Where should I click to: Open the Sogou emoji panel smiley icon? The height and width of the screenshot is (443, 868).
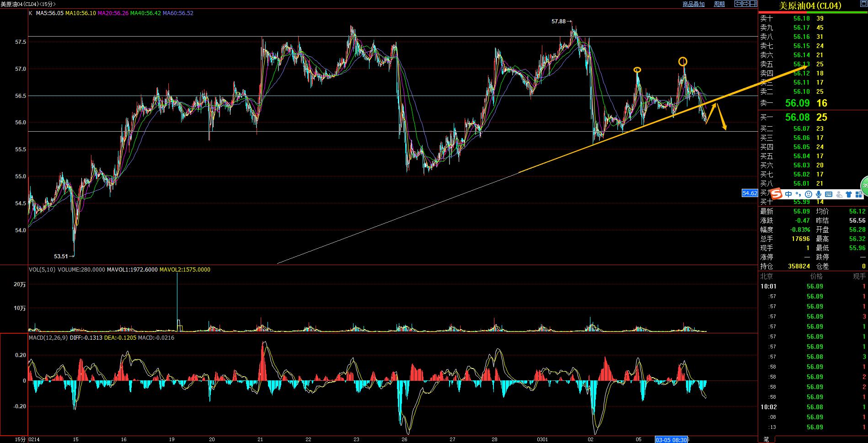tap(808, 194)
